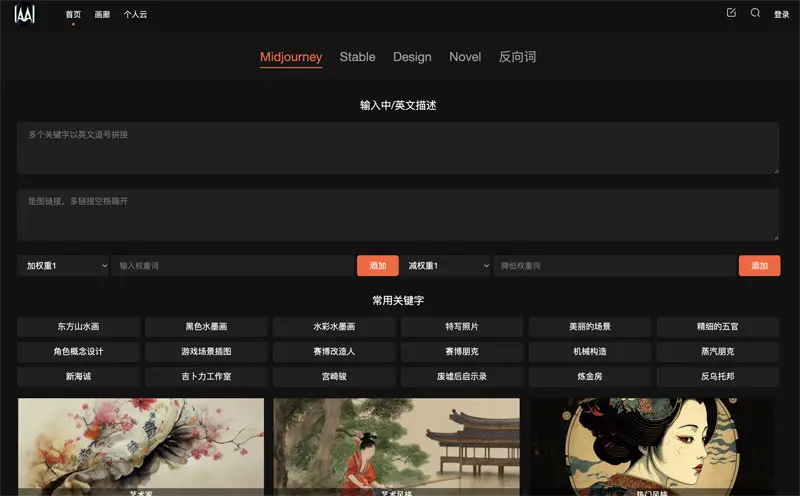Expand the 加权重1 dropdown

pyautogui.click(x=63, y=266)
